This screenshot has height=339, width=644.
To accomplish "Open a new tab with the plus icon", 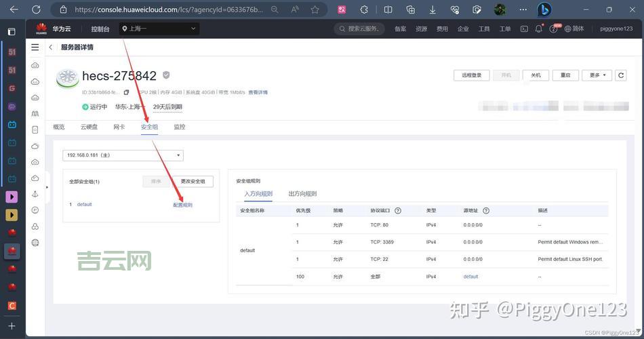I will tap(12, 326).
